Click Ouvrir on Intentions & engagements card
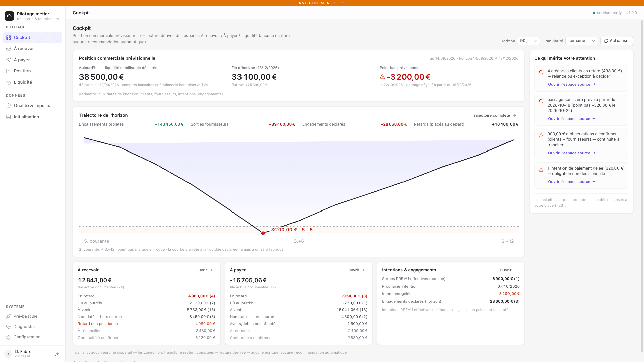This screenshot has width=644, height=362. [508, 270]
